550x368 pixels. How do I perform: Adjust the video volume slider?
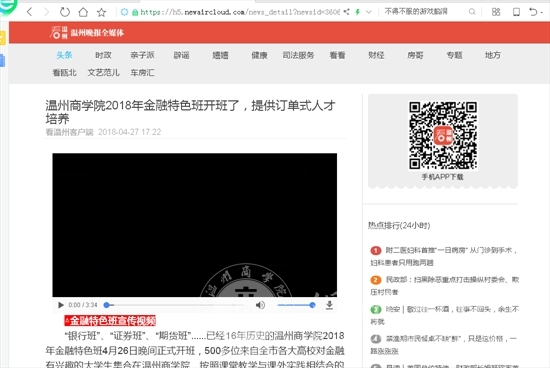pyautogui.click(x=296, y=305)
